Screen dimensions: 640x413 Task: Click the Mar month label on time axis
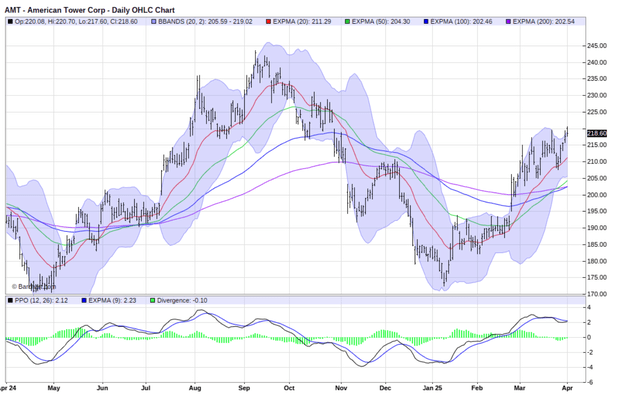(520, 388)
